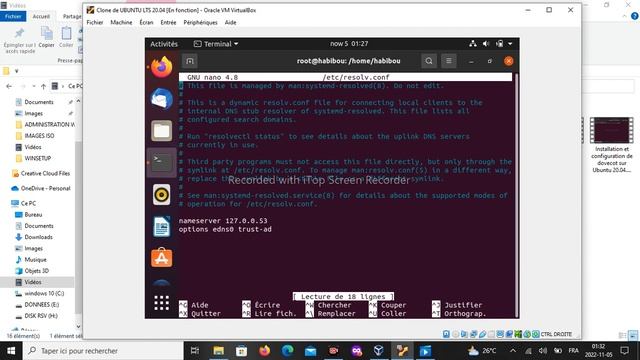Viewport: 640px width, 360px height.
Task: Select IMAGES ISO folder in sidebar
Action: click(x=39, y=136)
